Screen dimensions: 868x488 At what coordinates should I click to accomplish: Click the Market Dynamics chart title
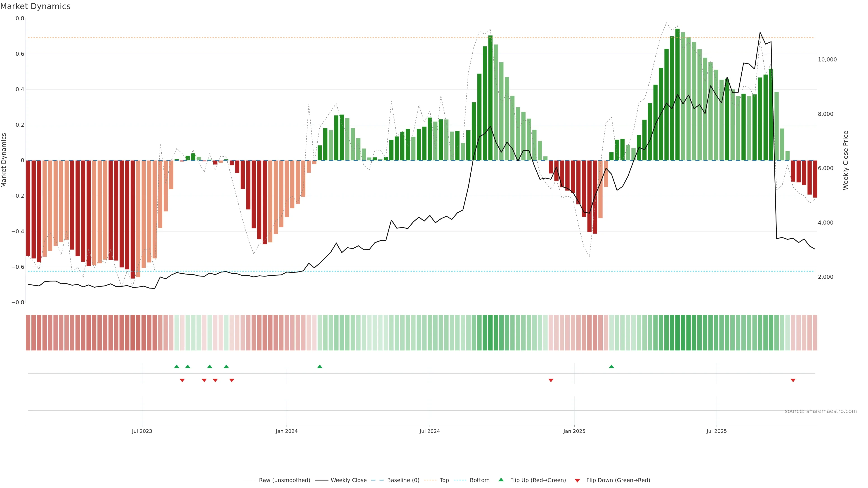[35, 6]
